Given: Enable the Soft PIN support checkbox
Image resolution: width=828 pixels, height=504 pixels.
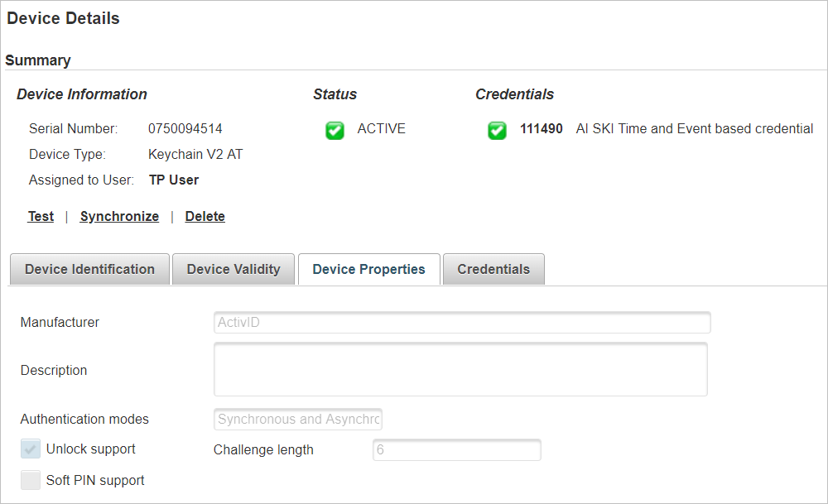Looking at the screenshot, I should point(31,480).
